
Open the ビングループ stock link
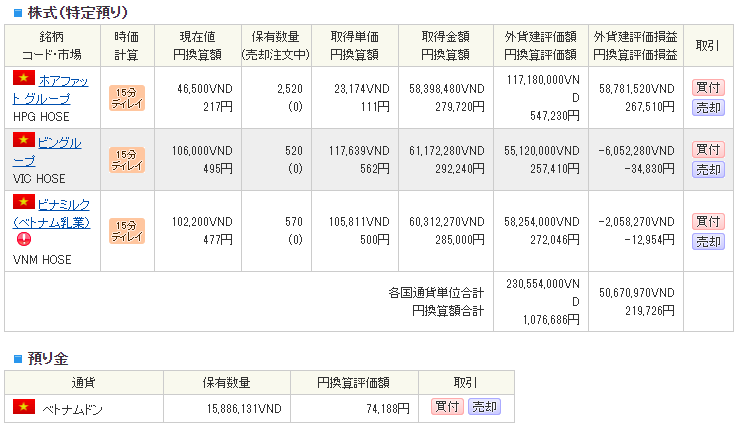(47, 152)
